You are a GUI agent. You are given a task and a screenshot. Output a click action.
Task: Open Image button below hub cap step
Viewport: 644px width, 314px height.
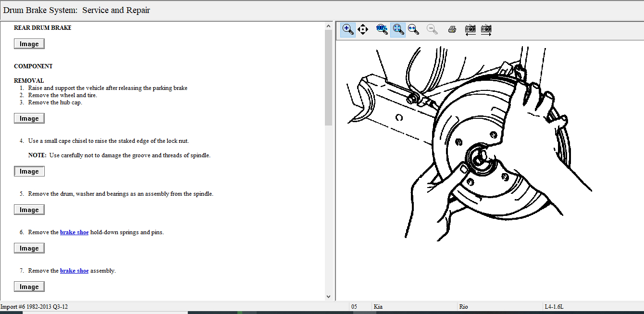pyautogui.click(x=29, y=118)
